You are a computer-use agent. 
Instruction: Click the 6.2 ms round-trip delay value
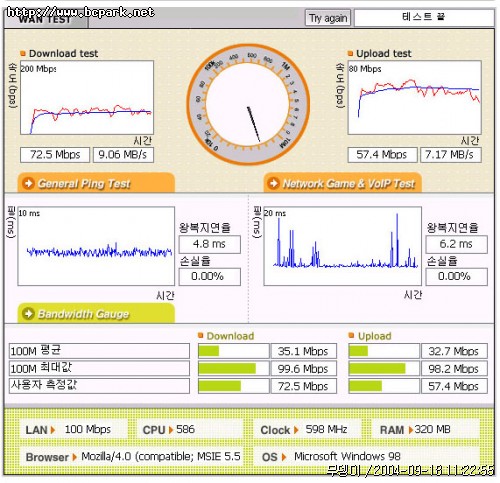coord(456,244)
